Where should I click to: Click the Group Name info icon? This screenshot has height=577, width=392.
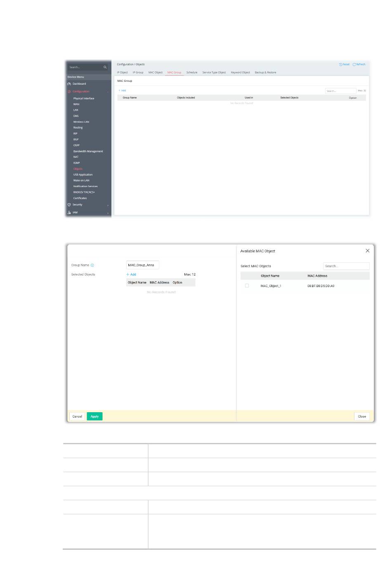[x=92, y=265]
